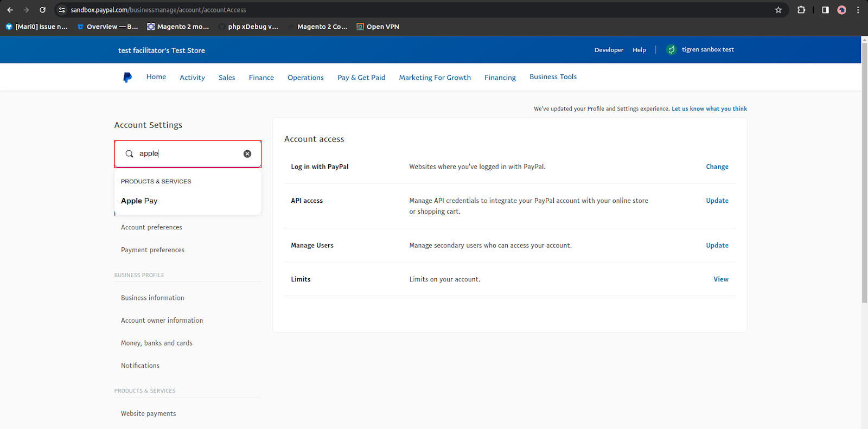Open the Open VPN bookmark
Viewport: 868px width, 429px height.
(x=378, y=27)
